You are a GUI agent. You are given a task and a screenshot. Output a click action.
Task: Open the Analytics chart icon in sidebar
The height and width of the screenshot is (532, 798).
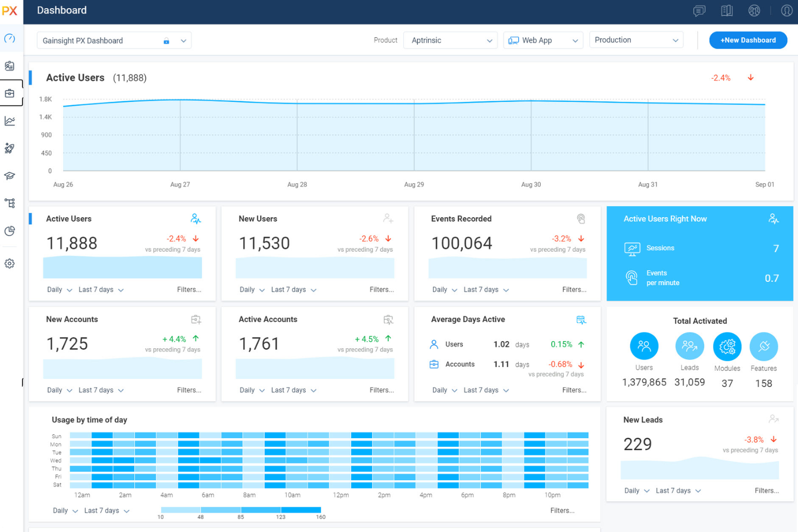tap(10, 121)
